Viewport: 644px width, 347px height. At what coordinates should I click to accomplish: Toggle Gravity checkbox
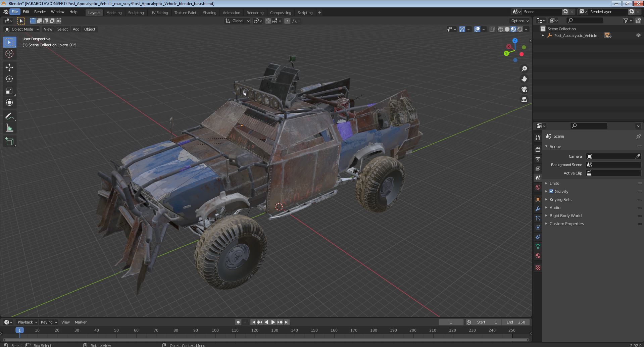tap(551, 191)
